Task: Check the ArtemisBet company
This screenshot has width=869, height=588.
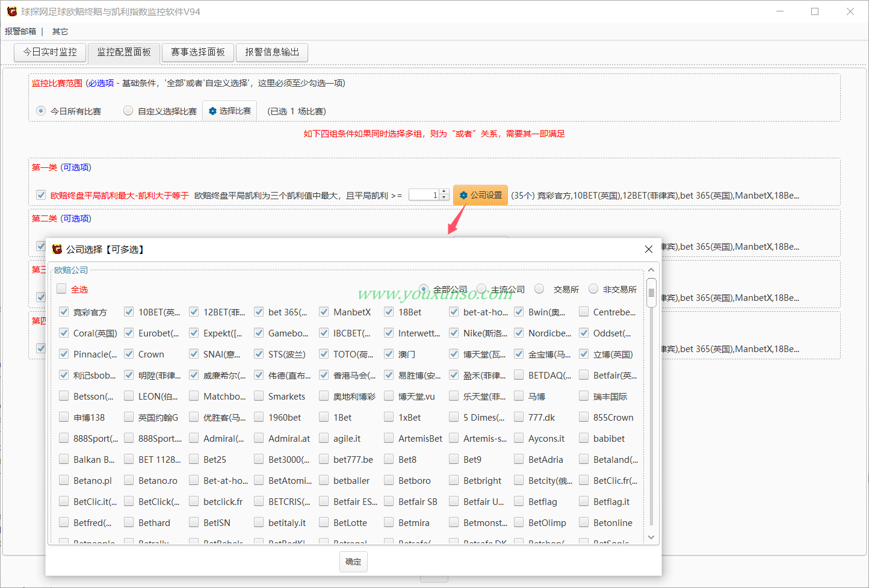Action: click(x=389, y=438)
